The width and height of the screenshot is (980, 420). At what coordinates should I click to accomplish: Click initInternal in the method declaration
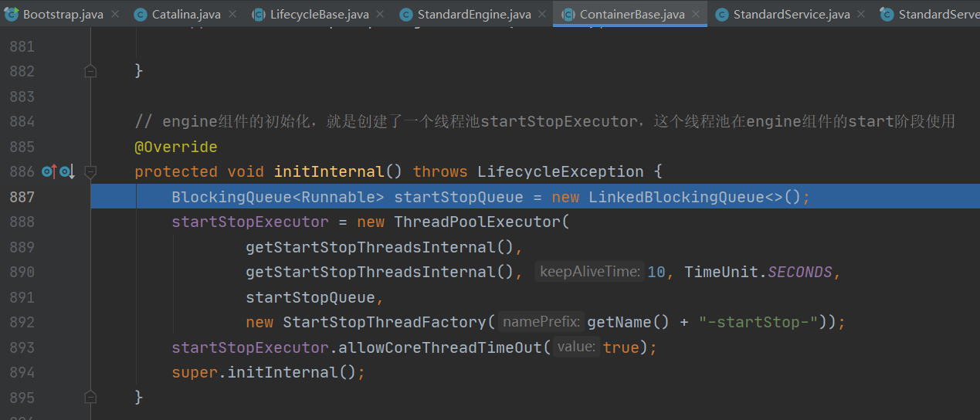[329, 171]
